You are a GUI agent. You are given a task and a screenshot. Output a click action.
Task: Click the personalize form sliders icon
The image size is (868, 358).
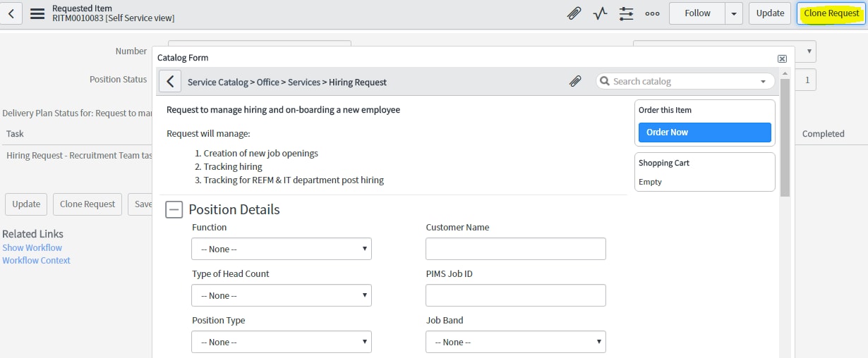626,13
